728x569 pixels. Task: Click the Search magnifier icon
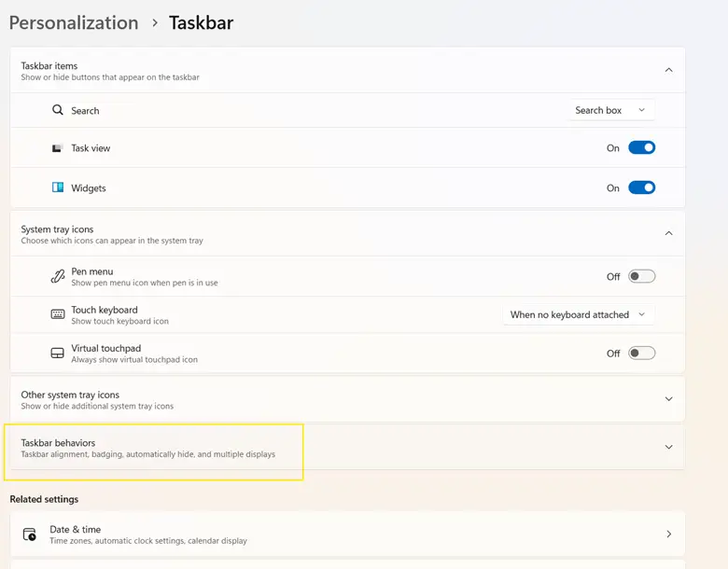(x=58, y=110)
